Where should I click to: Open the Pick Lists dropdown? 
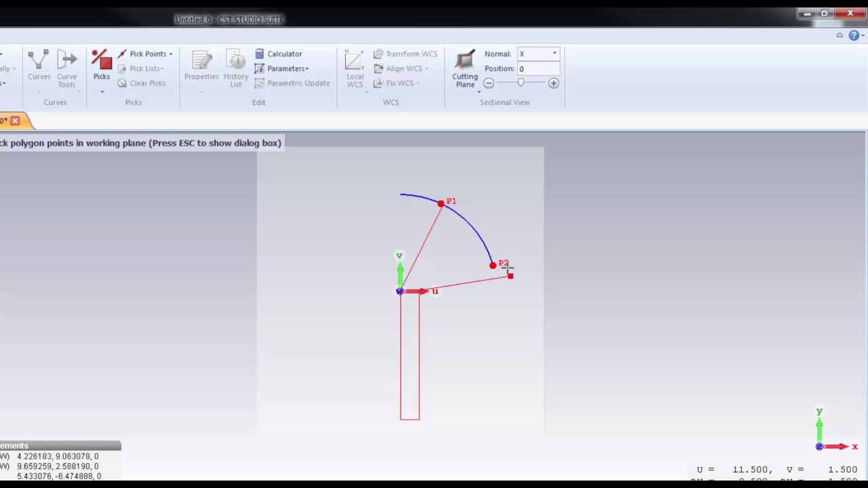140,68
